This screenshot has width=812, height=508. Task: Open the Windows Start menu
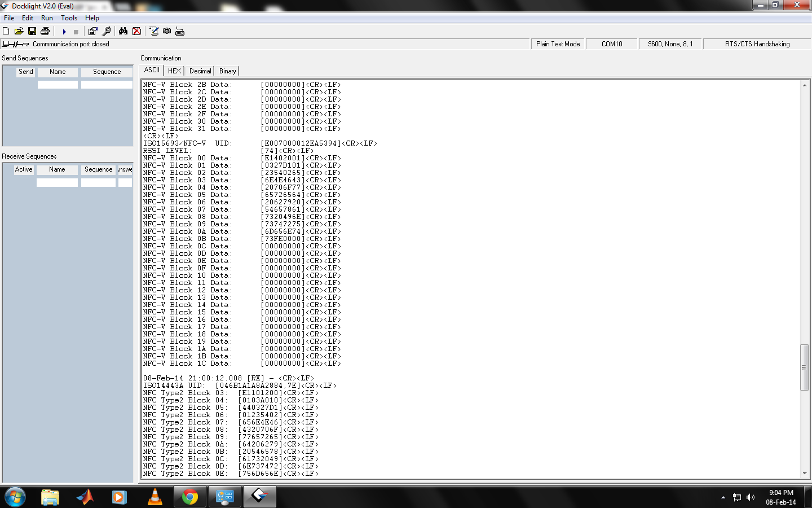click(15, 497)
